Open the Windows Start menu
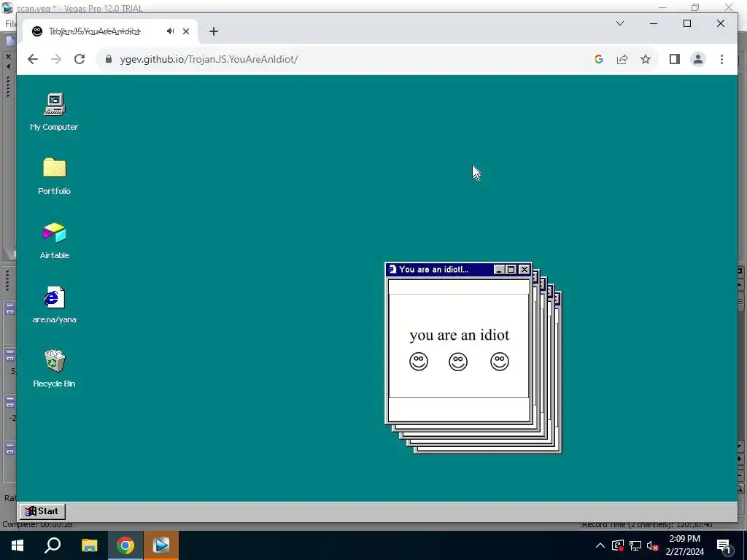Screen dimensions: 747x560 pyautogui.click(x=18, y=545)
